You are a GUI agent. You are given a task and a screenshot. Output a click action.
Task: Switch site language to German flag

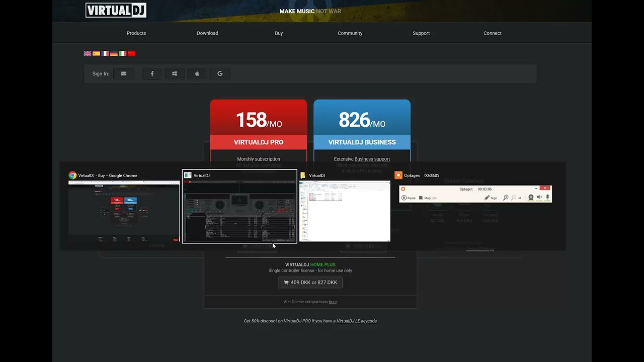(114, 54)
